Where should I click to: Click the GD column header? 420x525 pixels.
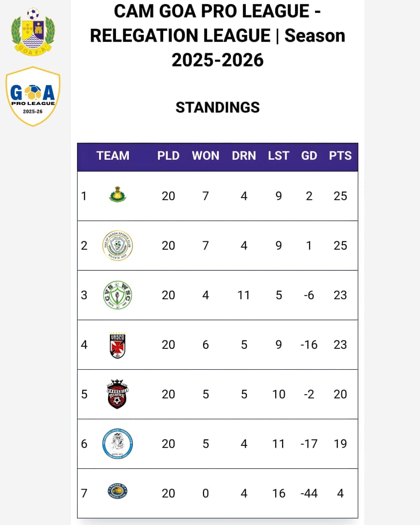(309, 156)
